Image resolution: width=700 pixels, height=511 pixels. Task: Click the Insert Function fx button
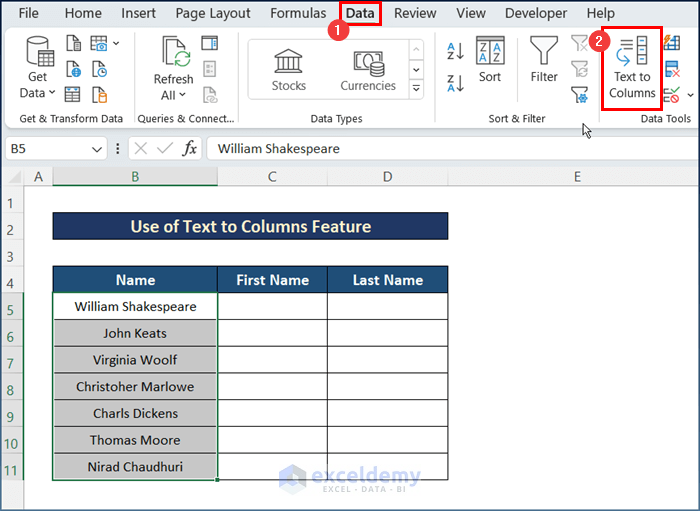(190, 148)
